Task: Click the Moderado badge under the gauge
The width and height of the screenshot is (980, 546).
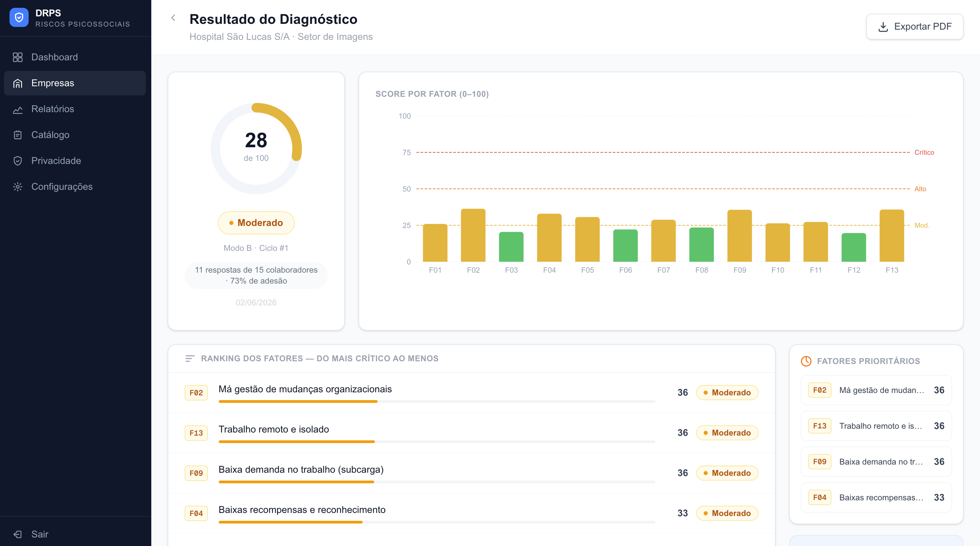Action: click(x=256, y=223)
